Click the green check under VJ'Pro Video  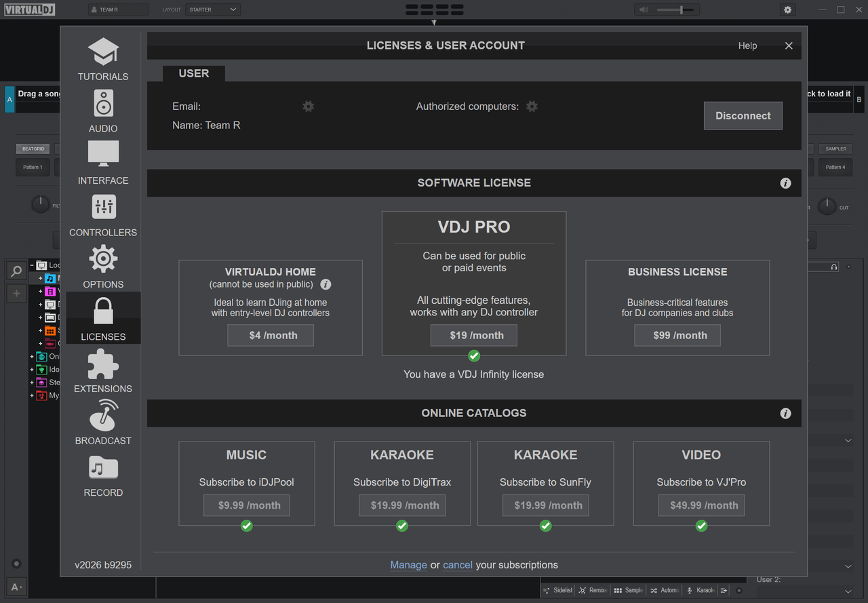[701, 526]
